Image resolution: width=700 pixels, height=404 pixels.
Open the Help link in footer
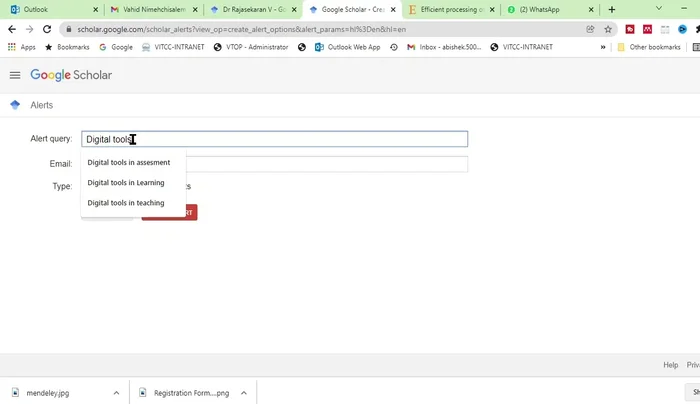[x=670, y=365]
